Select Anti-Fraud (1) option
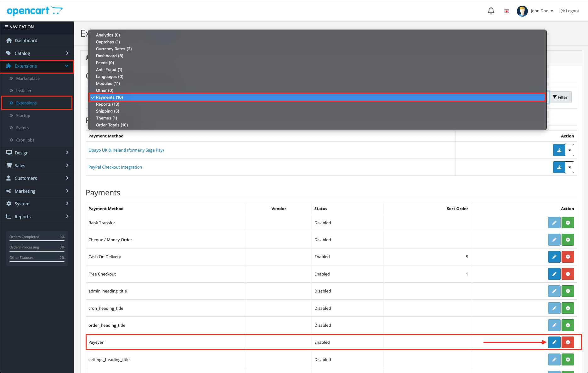The width and height of the screenshot is (588, 373). pyautogui.click(x=317, y=70)
